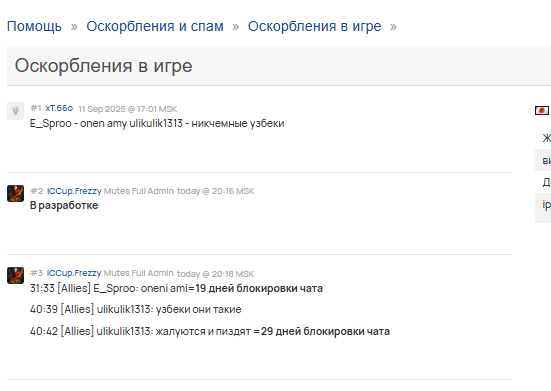This screenshot has width=551, height=391.
Task: Click the text В разработке
Action: 64,206
